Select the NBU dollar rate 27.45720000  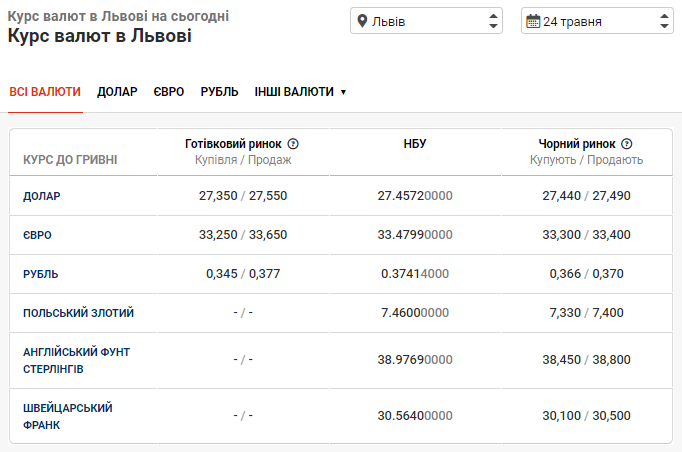415,196
